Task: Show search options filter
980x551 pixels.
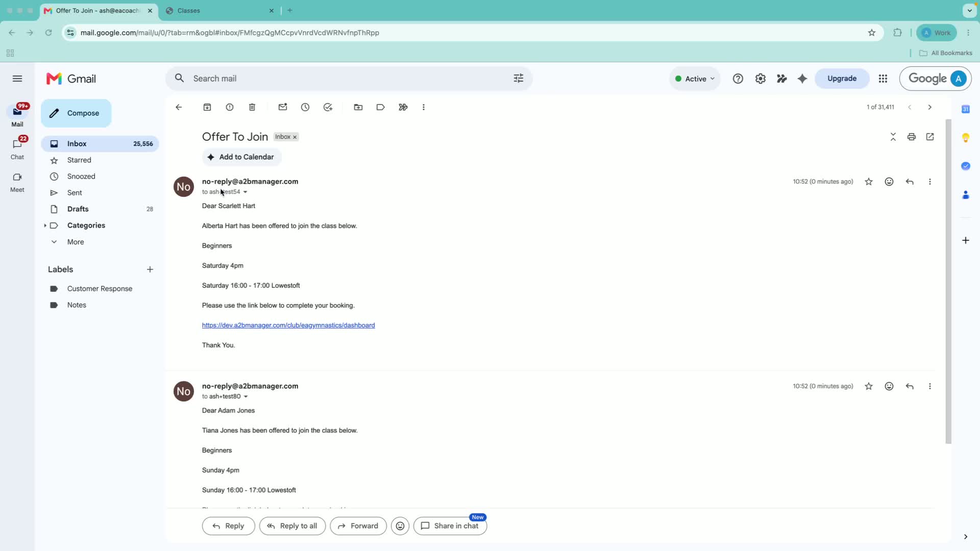Action: [x=519, y=79]
